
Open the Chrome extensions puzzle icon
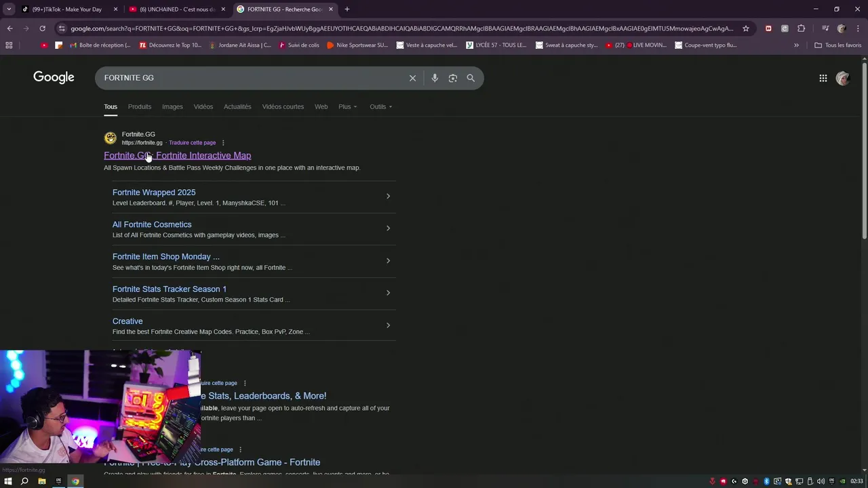point(802,28)
